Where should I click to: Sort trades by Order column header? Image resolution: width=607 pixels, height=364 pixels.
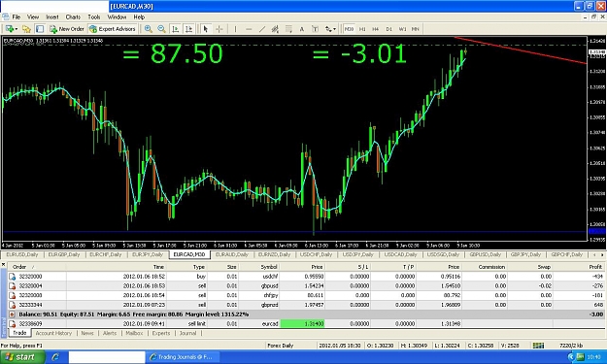point(19,267)
